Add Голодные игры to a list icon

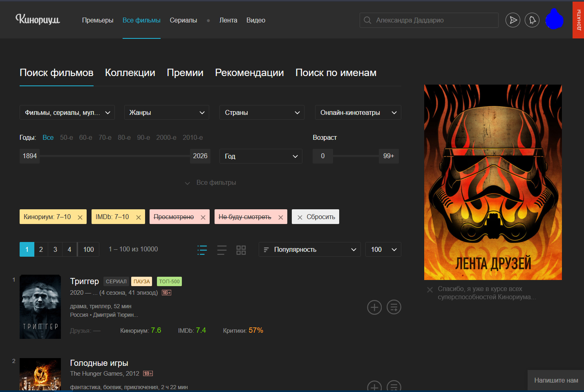pyautogui.click(x=394, y=386)
